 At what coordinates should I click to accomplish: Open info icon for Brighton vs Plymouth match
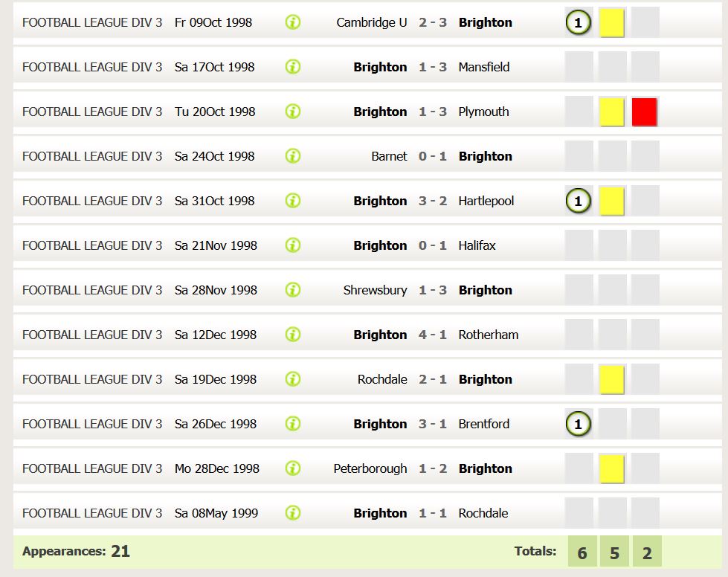293,111
